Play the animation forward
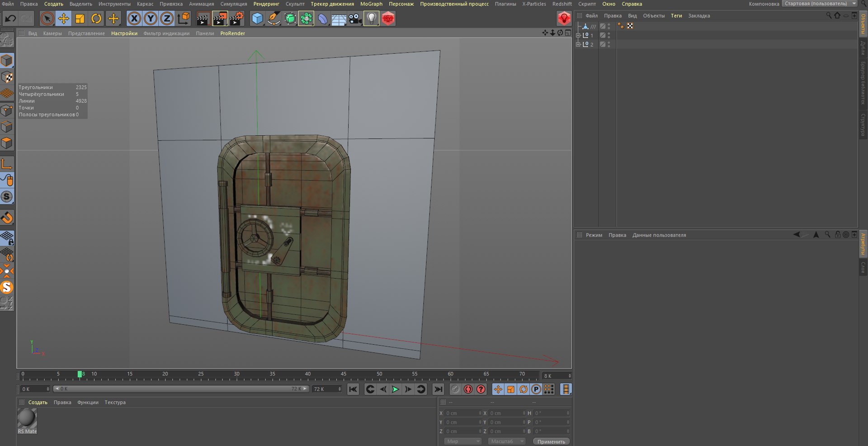Image resolution: width=868 pixels, height=446 pixels. click(x=395, y=389)
